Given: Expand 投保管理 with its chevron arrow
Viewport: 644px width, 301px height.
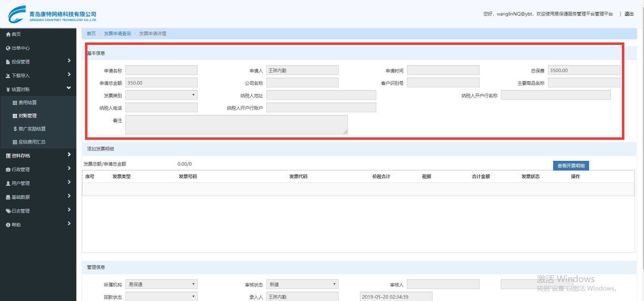Looking at the screenshot, I should 69,61.
